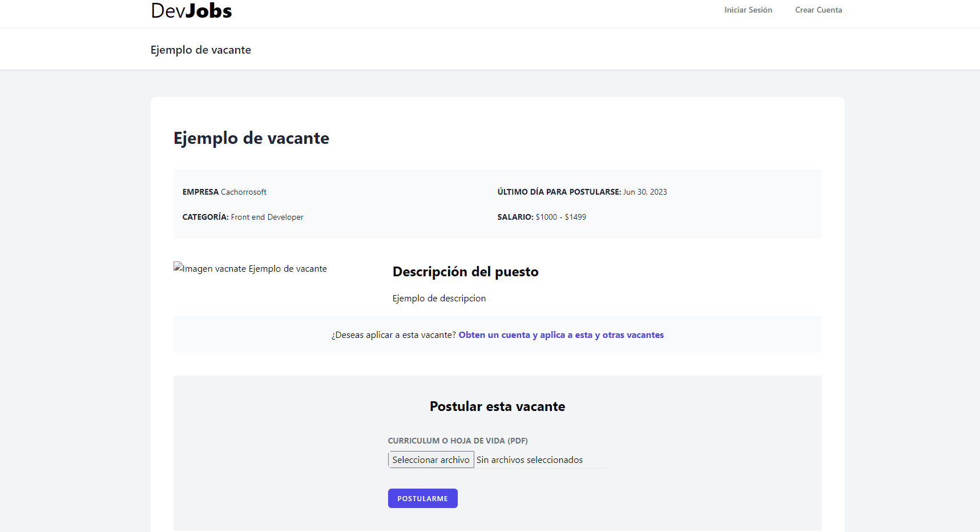Open the DevJobs logo home link

tap(191, 10)
